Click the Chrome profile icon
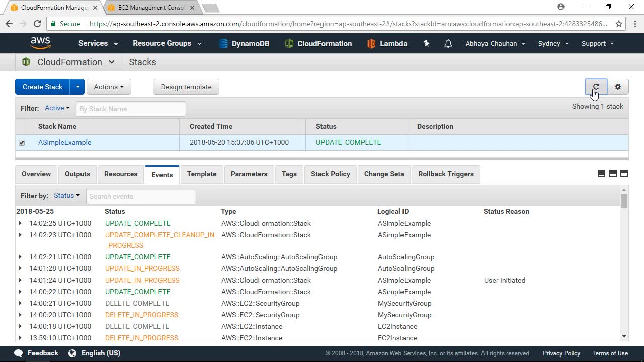644x362 pixels. pos(561,7)
